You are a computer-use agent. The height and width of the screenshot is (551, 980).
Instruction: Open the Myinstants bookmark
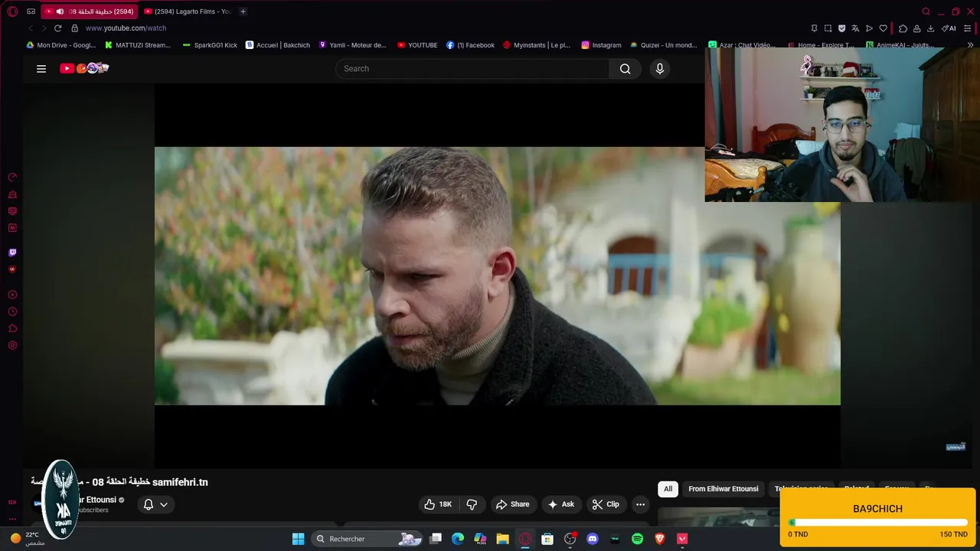(x=537, y=45)
